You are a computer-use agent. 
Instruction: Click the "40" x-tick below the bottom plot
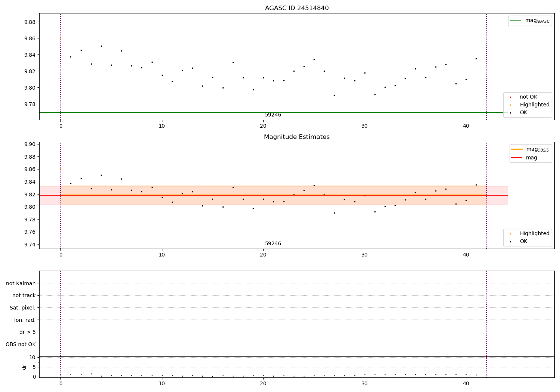466,383
